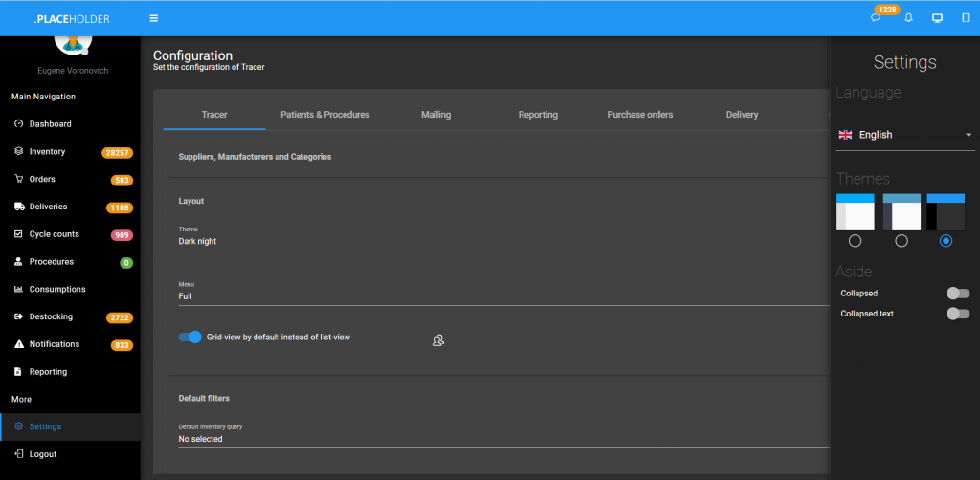Click the Logout sidebar item
The width and height of the screenshot is (980, 480).
[42, 454]
